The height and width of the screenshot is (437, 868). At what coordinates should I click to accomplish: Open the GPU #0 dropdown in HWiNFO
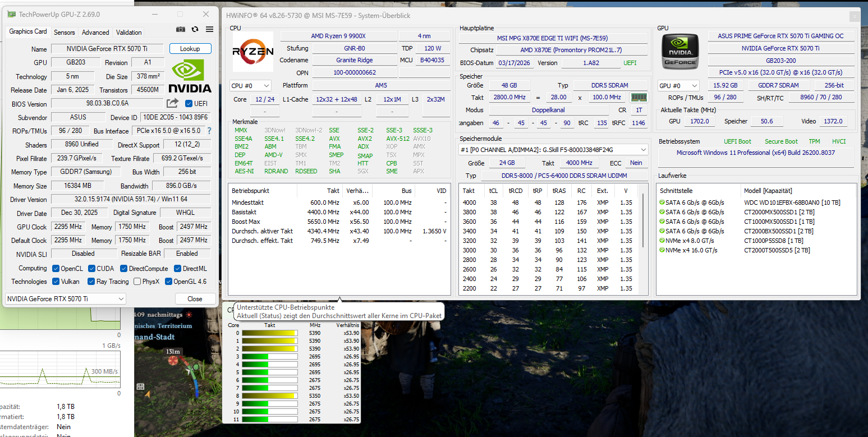tap(678, 86)
